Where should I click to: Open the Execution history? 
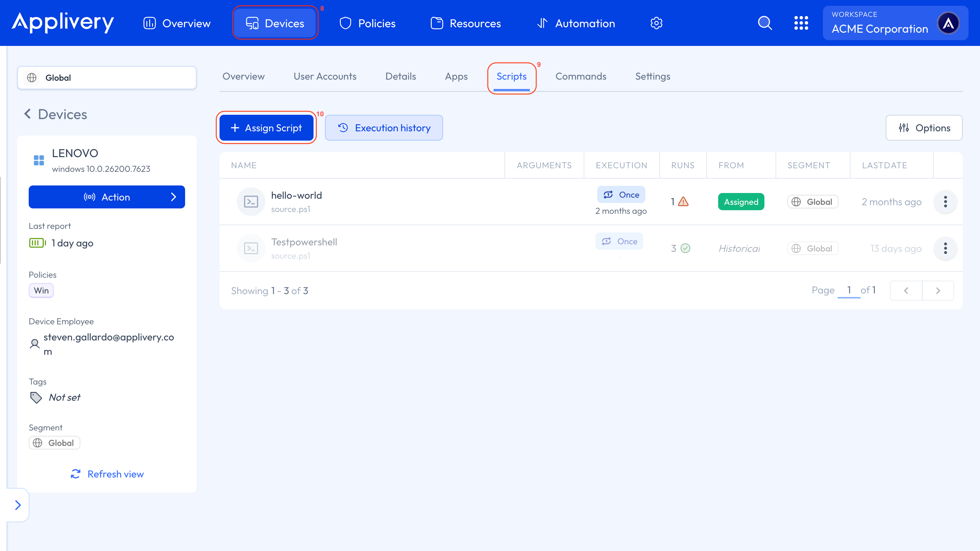[x=384, y=128]
